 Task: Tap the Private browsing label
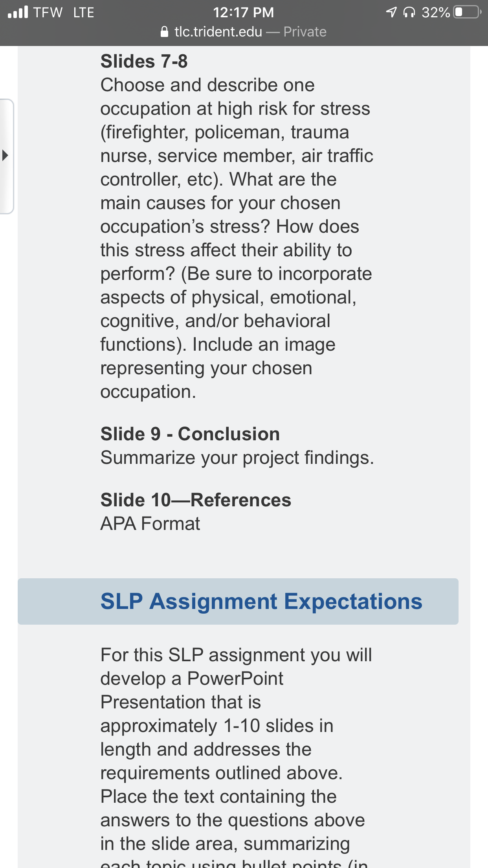(x=305, y=31)
